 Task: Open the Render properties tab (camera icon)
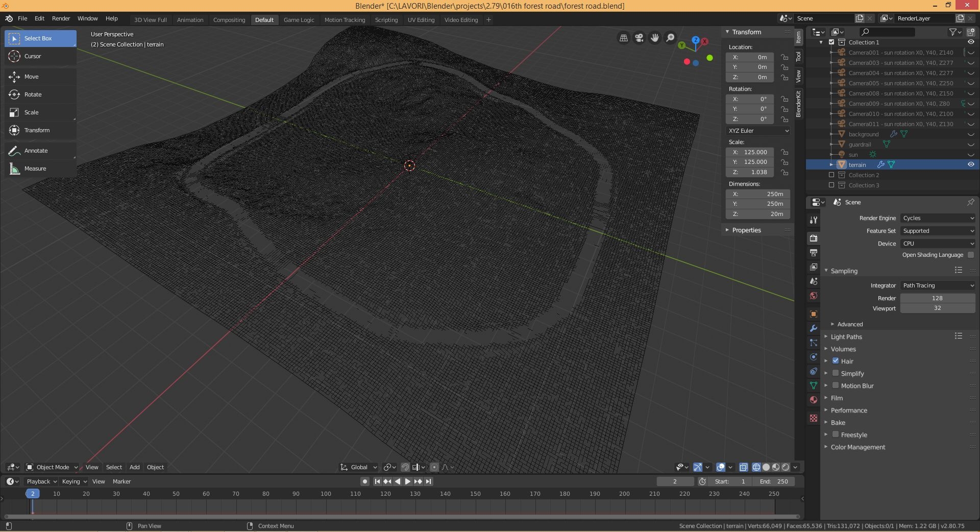pos(813,237)
